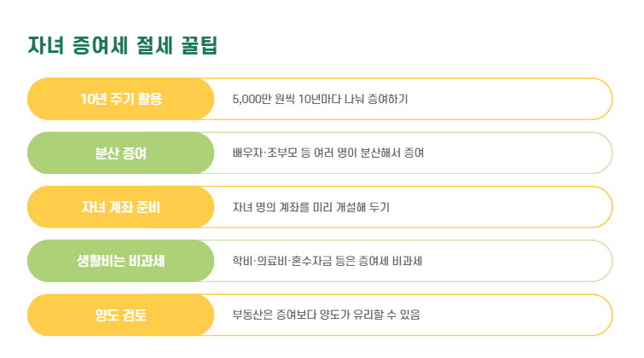Select text 자녀 명의 계좌를 미리 개설해 두기
This screenshot has width=644, height=358.
click(x=310, y=207)
